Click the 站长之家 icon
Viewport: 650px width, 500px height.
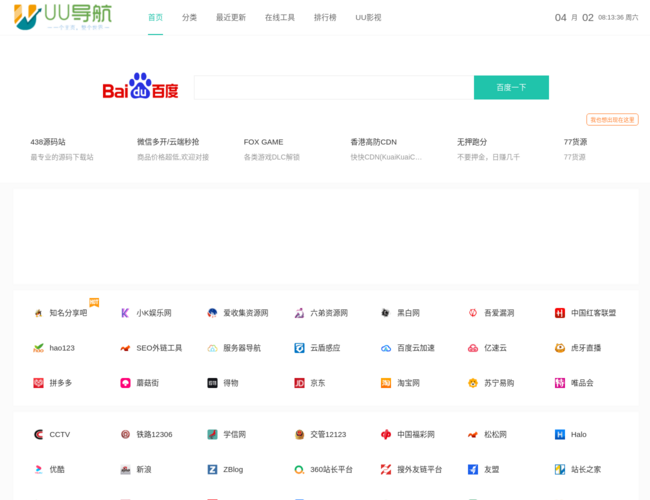[560, 469]
